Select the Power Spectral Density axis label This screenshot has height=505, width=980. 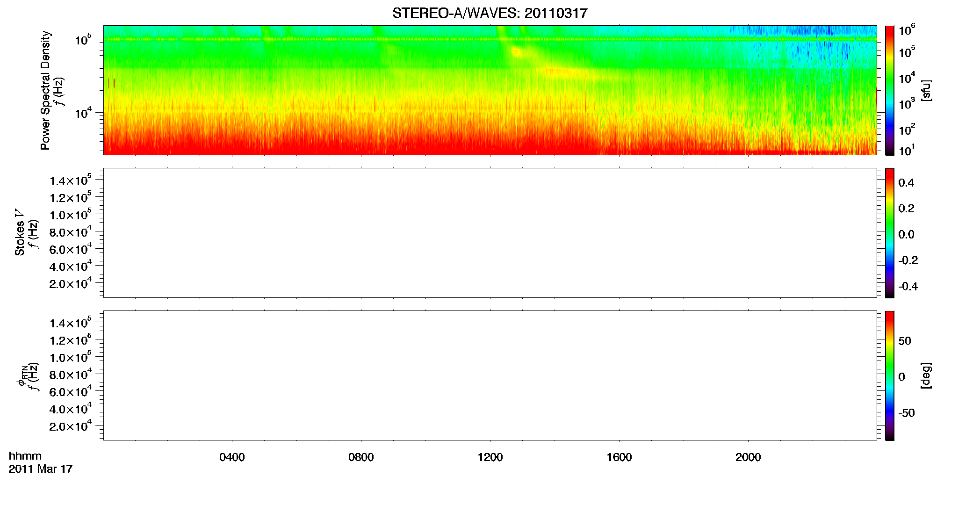(x=45, y=90)
